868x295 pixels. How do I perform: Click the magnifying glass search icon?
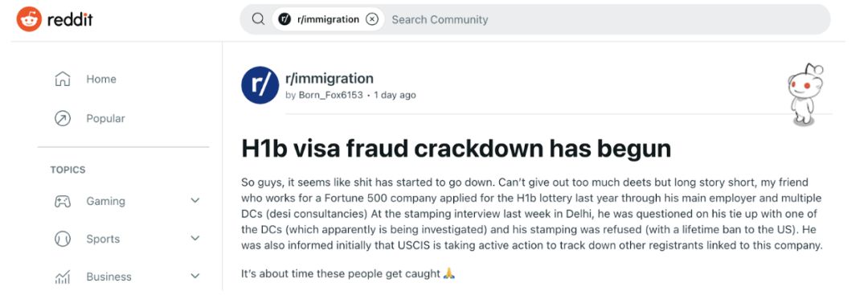coord(258,18)
